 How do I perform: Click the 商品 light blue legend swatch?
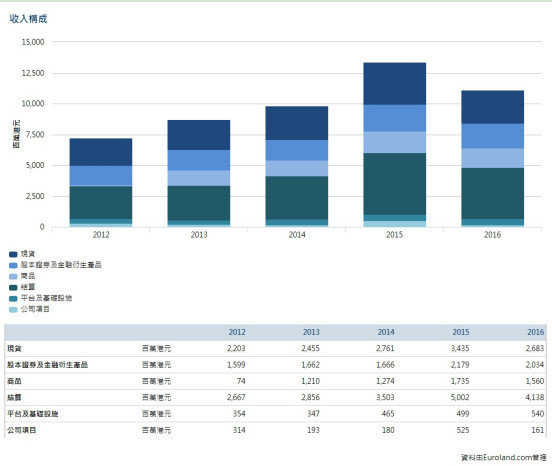(x=13, y=276)
